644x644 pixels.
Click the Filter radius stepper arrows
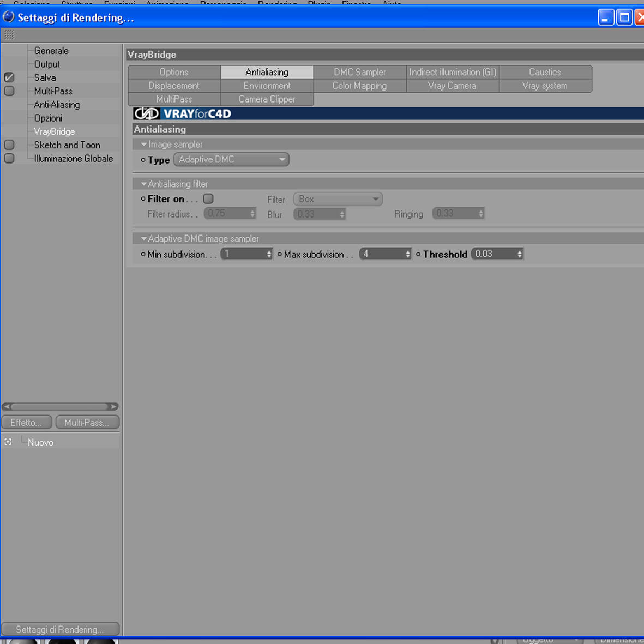(252, 214)
